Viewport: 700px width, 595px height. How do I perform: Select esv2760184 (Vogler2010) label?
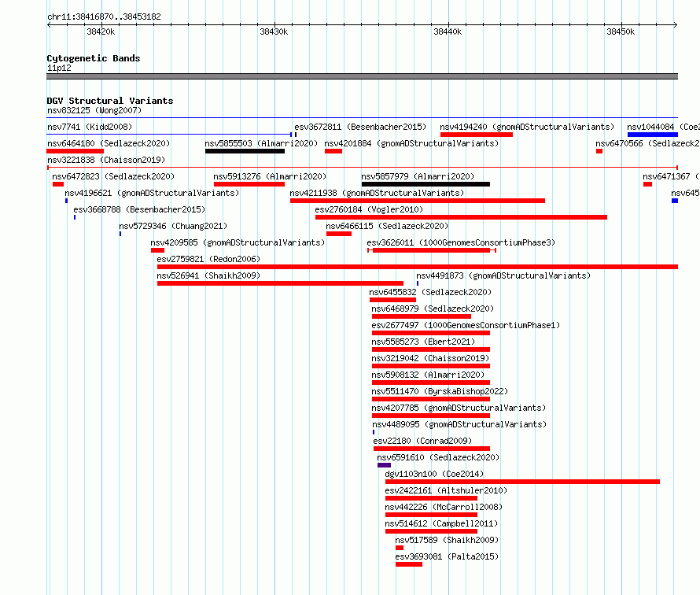click(x=369, y=209)
